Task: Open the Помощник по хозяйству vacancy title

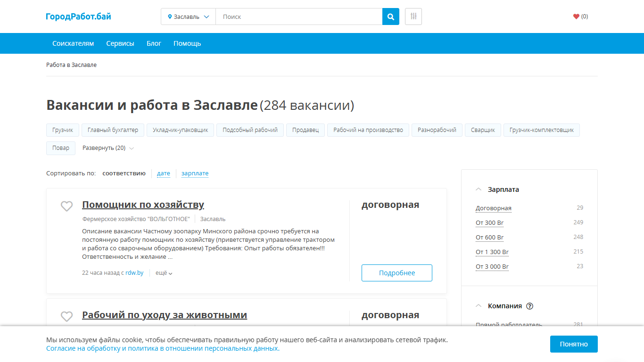Action: [143, 205]
